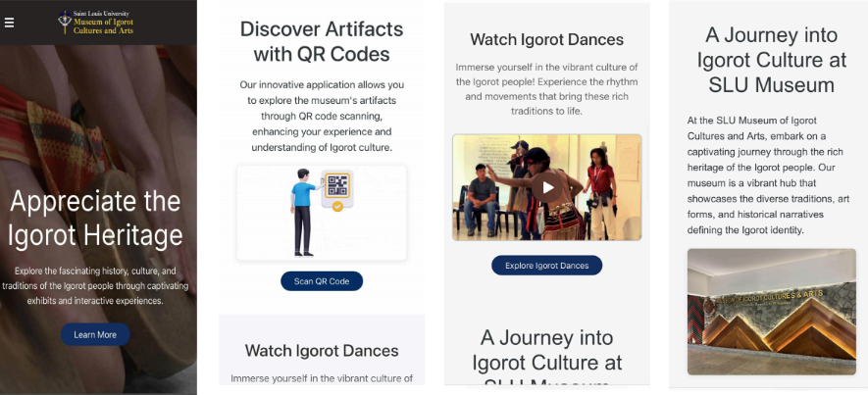The height and width of the screenshot is (395, 868).
Task: Play the Igorot dance video
Action: 547,187
